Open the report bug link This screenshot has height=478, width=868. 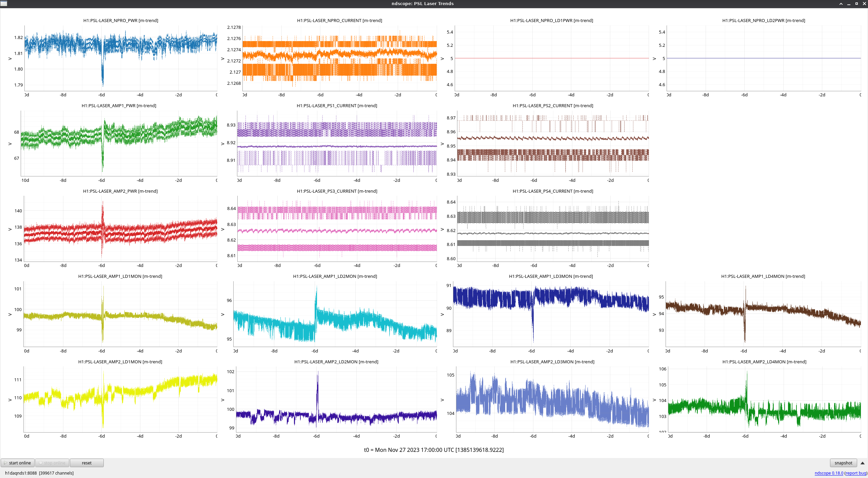pyautogui.click(x=856, y=473)
